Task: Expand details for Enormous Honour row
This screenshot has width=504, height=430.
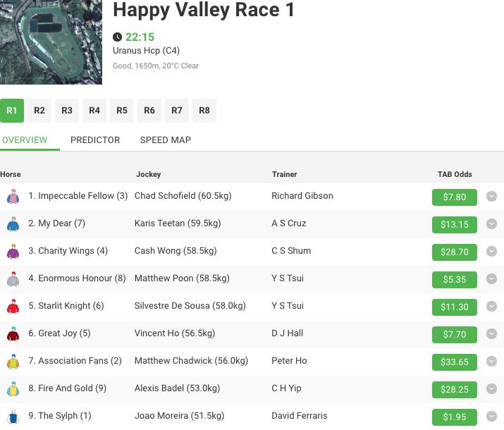Action: (491, 279)
